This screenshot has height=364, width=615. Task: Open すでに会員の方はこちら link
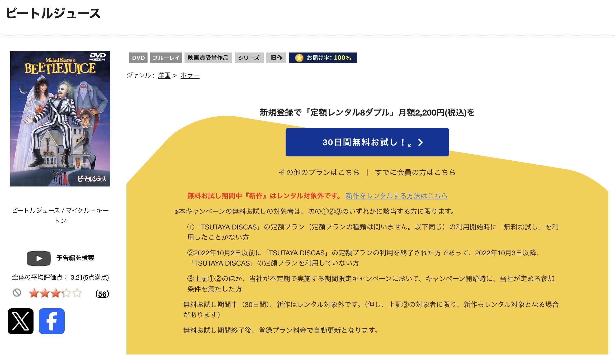(415, 172)
